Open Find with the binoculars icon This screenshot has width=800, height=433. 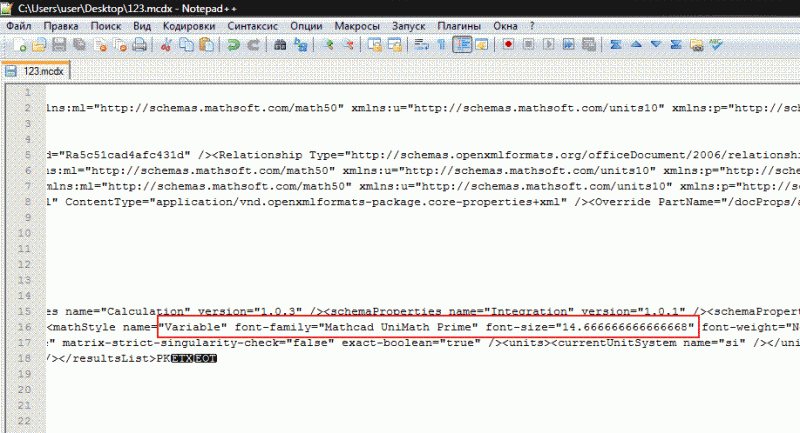coord(280,45)
